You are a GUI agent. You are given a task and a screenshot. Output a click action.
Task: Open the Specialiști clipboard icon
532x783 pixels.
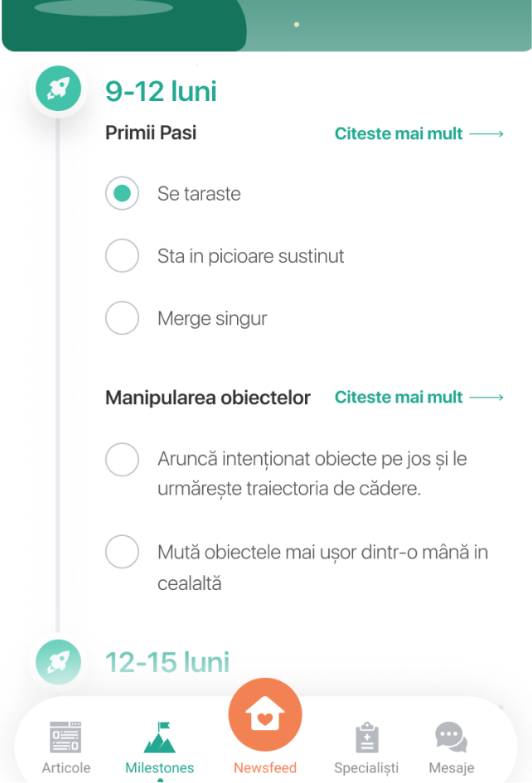pos(366,737)
